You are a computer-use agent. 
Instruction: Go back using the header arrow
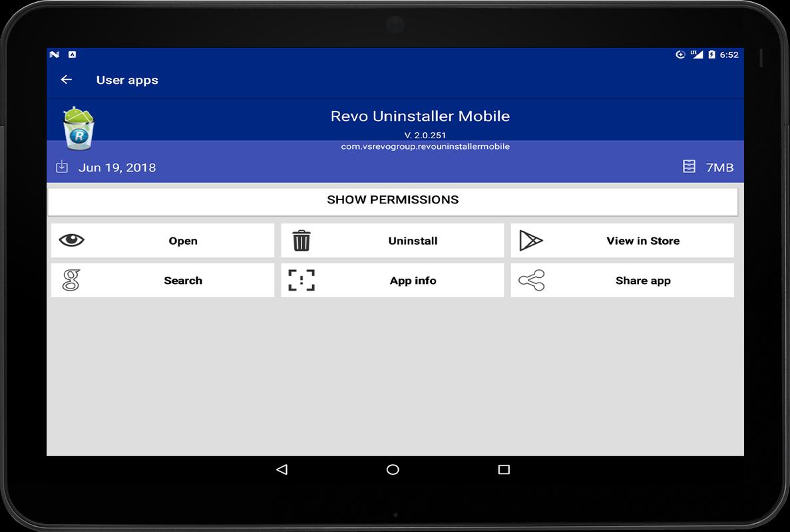point(67,80)
